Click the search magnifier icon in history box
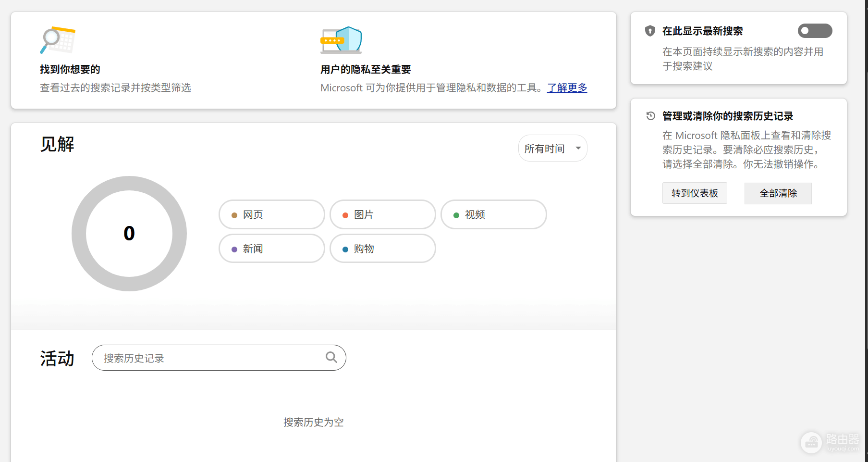This screenshot has height=462, width=868. (331, 357)
